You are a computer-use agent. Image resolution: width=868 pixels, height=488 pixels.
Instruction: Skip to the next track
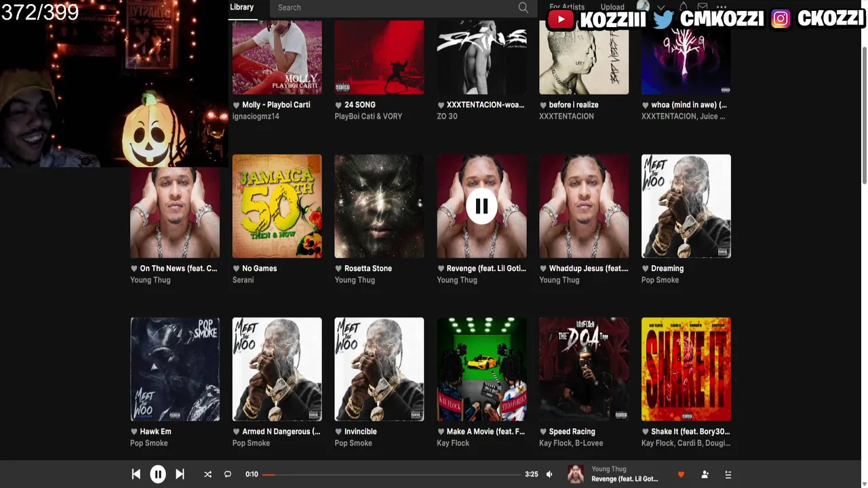180,474
